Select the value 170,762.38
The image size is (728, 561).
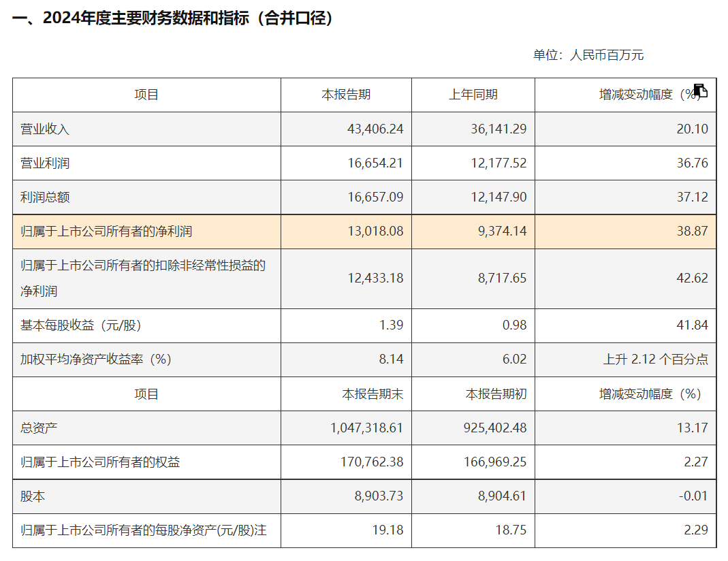(x=372, y=462)
